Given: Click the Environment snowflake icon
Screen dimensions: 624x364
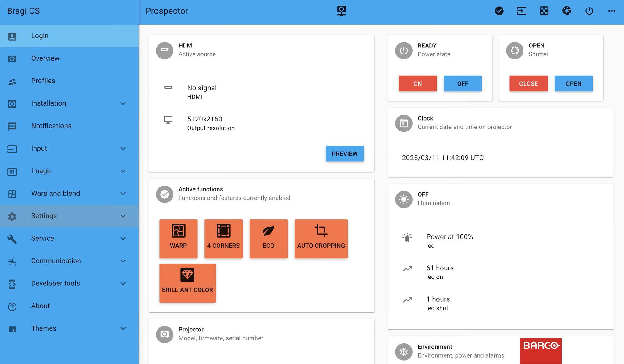Looking at the screenshot, I should click(404, 352).
